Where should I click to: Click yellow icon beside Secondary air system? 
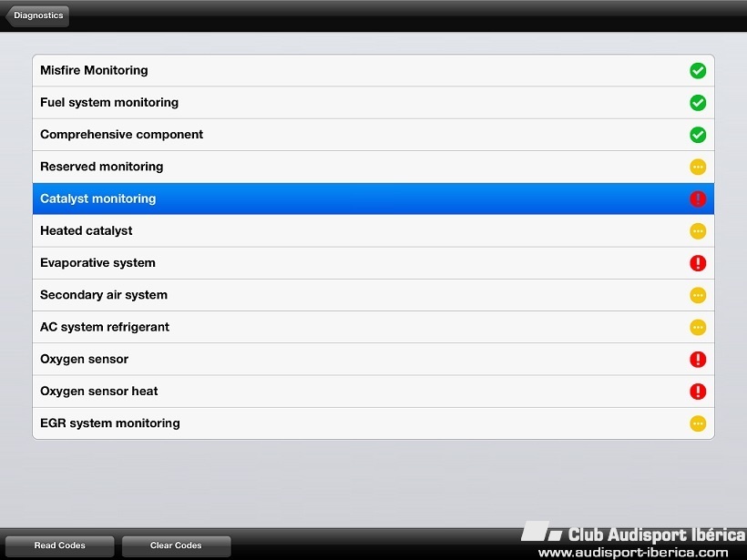point(698,295)
